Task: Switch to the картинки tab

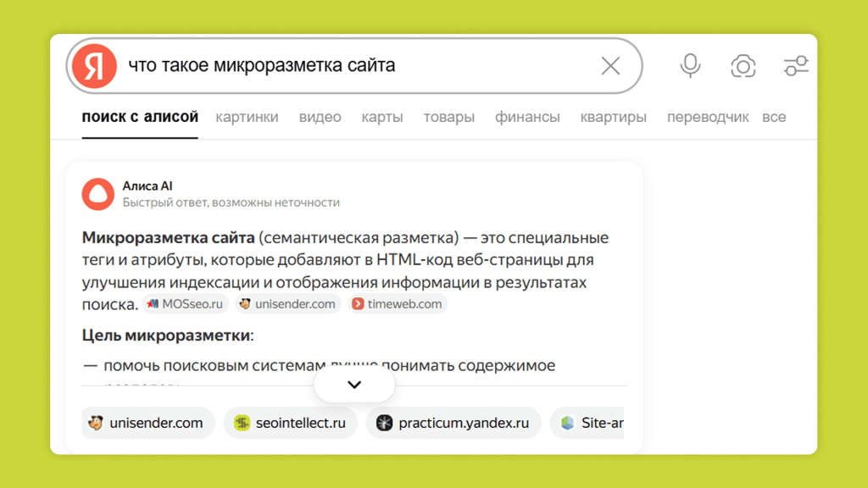Action: 247,117
